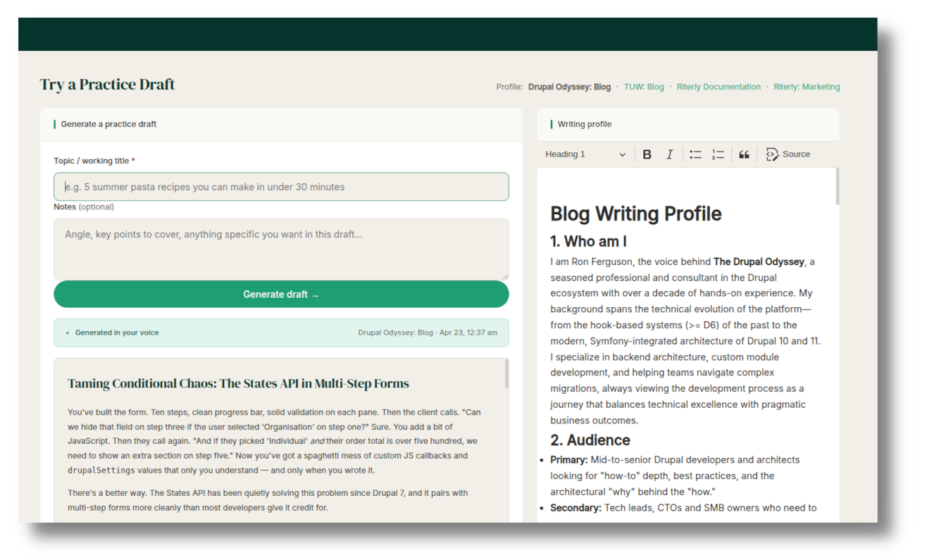This screenshot has height=560, width=927.
Task: Click the Blog Writing Profile heading
Action: point(636,213)
